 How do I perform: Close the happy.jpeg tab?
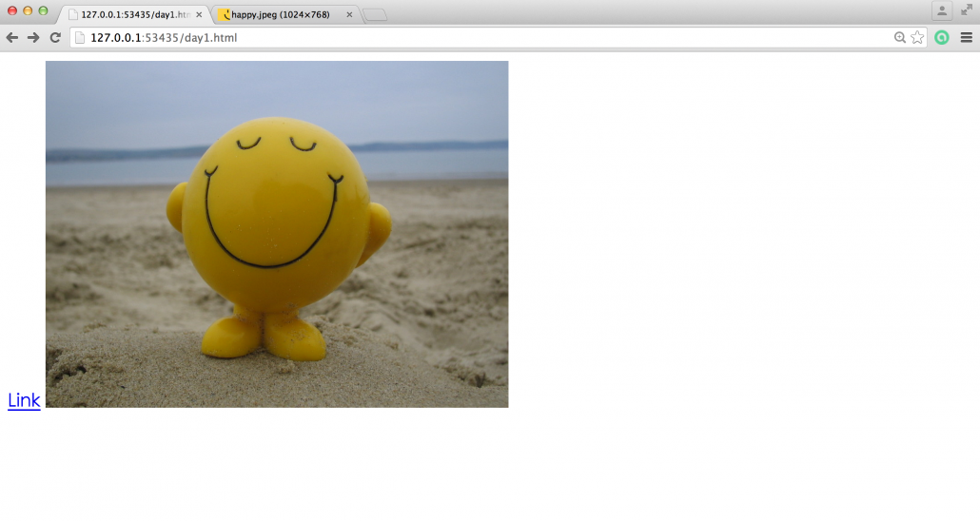point(349,15)
